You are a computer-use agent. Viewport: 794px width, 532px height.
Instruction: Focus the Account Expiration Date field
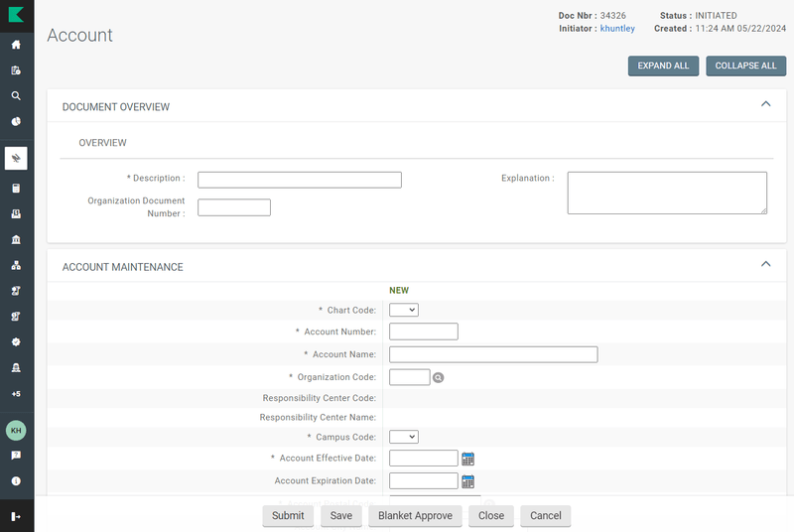point(424,480)
